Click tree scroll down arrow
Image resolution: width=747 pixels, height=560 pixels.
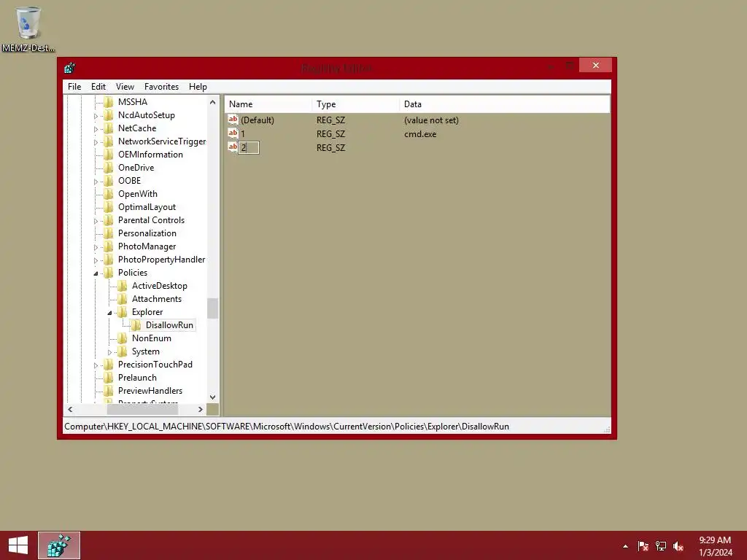click(x=212, y=397)
